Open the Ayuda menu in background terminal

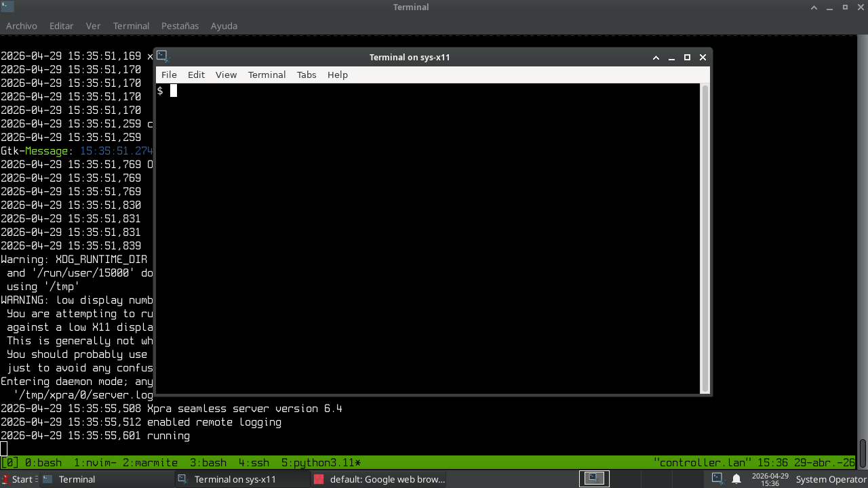point(224,26)
